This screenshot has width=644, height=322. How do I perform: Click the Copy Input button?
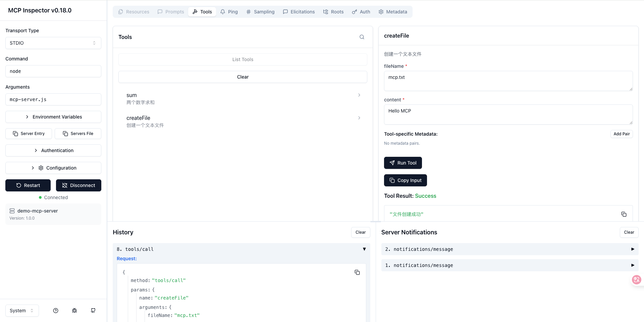pyautogui.click(x=406, y=180)
